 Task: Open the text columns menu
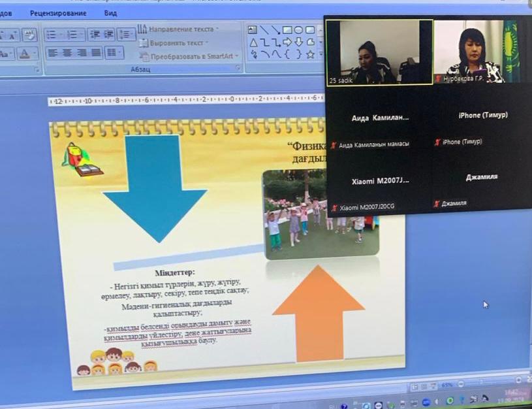(114, 53)
